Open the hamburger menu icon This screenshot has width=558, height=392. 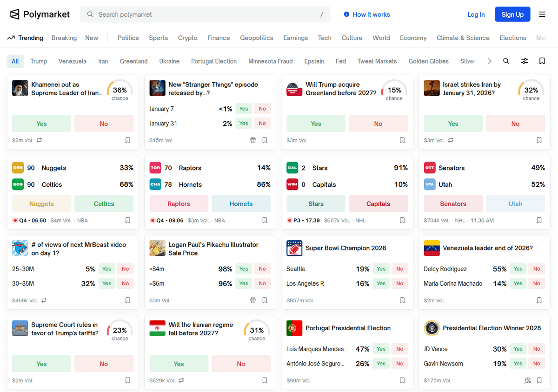pos(542,14)
